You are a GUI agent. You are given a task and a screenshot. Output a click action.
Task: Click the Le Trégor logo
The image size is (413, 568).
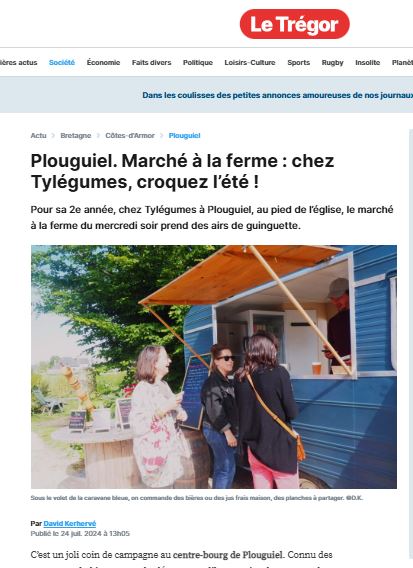tap(295, 24)
